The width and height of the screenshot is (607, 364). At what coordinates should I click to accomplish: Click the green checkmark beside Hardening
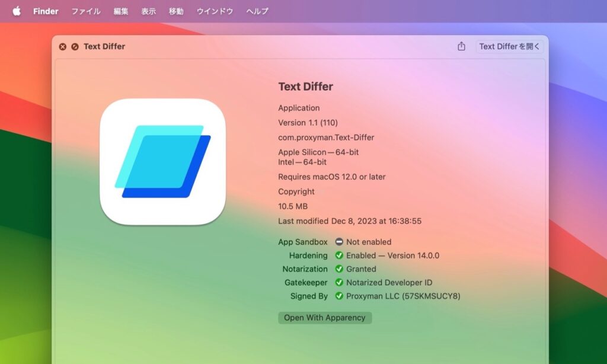click(x=339, y=256)
